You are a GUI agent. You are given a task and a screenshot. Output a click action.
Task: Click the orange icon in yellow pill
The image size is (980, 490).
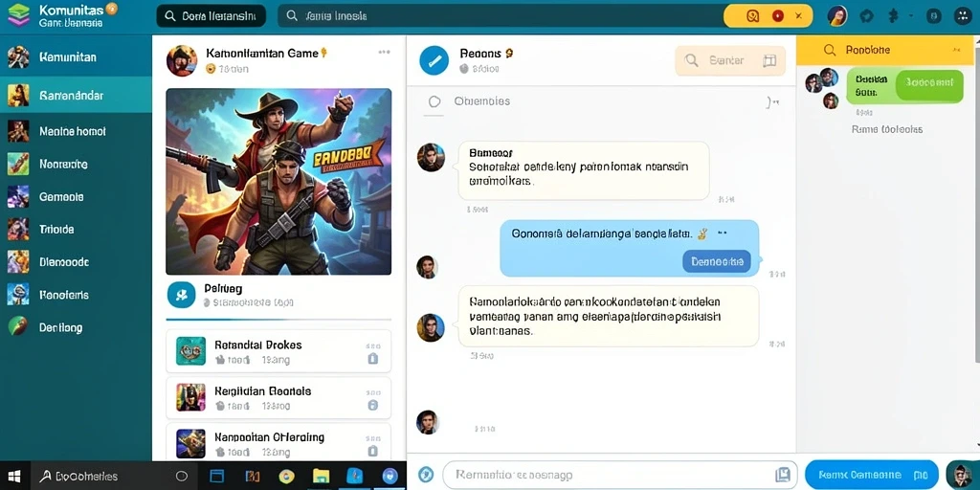coord(752,16)
